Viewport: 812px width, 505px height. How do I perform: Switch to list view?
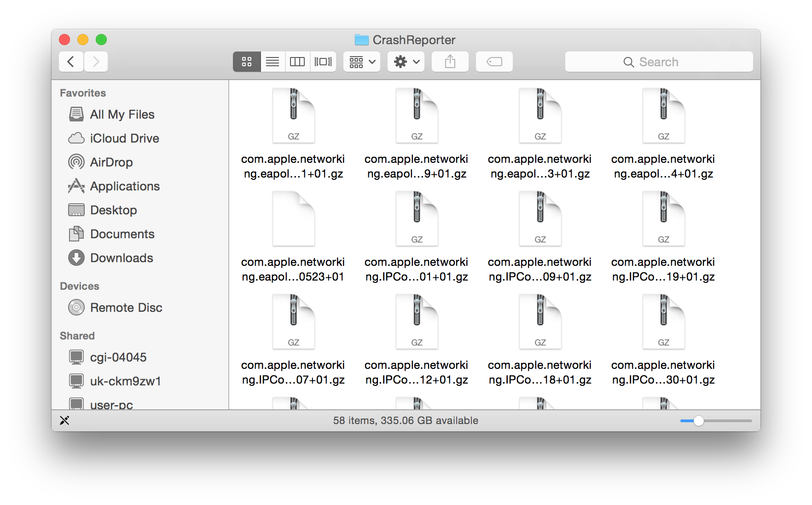273,62
